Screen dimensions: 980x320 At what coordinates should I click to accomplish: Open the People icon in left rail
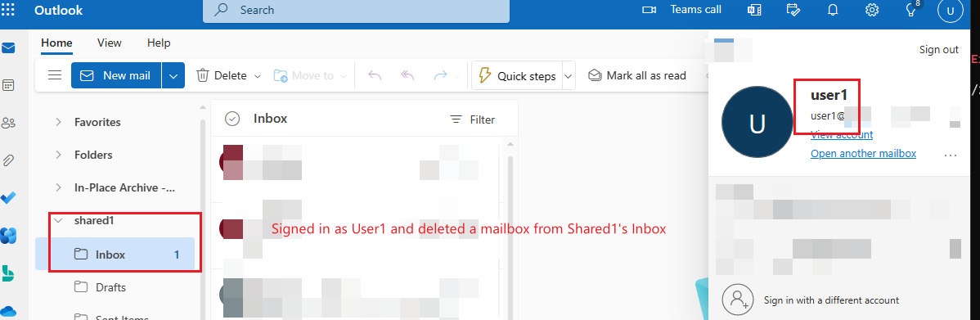(x=9, y=123)
